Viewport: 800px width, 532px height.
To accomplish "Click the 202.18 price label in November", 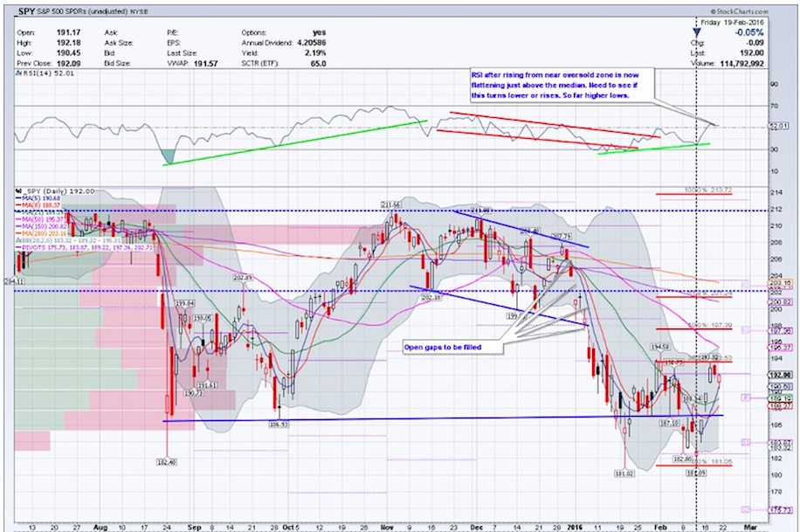I will pos(431,297).
